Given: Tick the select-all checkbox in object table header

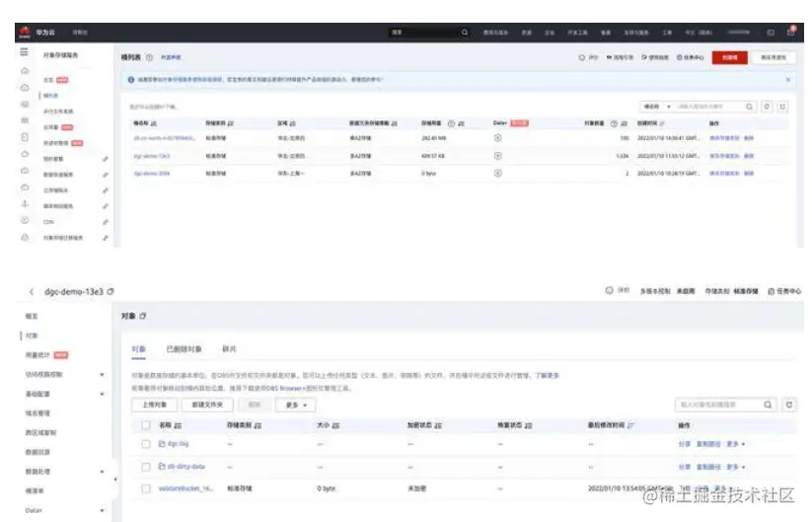Looking at the screenshot, I should (146, 425).
